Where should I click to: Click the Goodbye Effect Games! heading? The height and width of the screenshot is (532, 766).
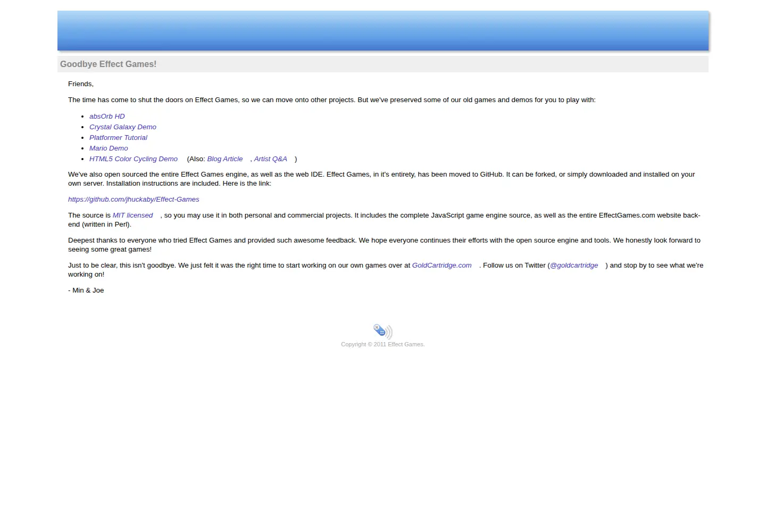[108, 64]
